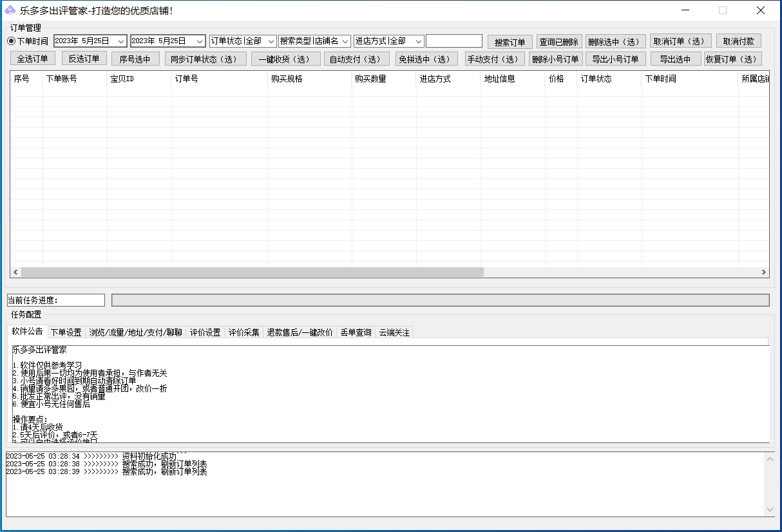
Task: Click the 序号选中 button
Action: (135, 59)
